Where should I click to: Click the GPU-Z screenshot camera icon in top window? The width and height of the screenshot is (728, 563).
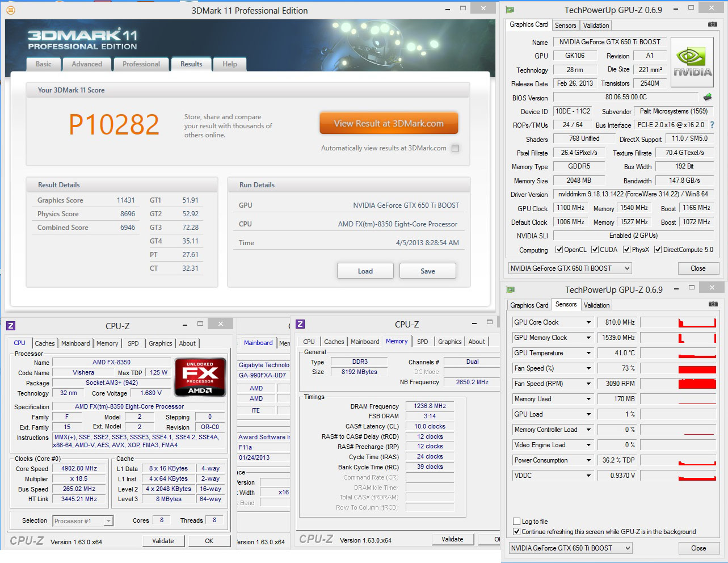713,24
